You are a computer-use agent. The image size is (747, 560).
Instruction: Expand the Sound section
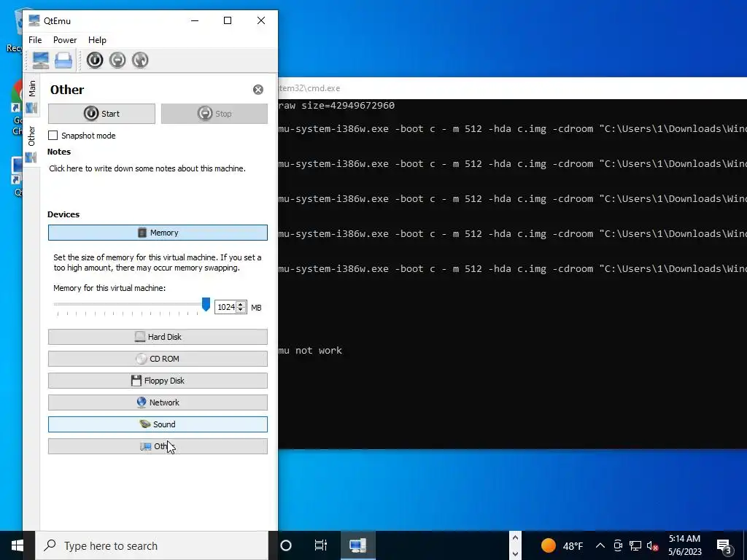pyautogui.click(x=158, y=425)
